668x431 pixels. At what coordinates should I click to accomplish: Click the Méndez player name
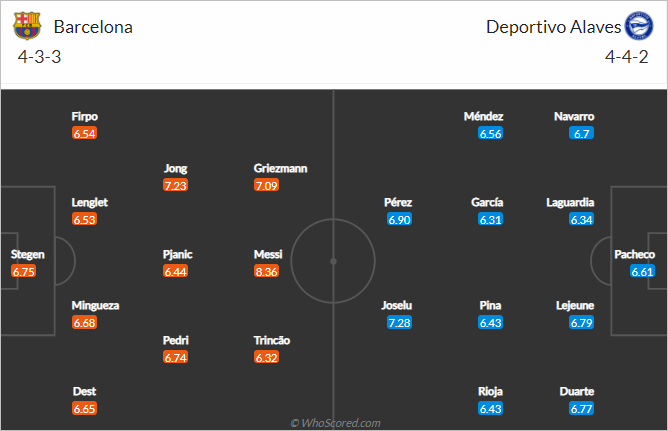coord(484,116)
